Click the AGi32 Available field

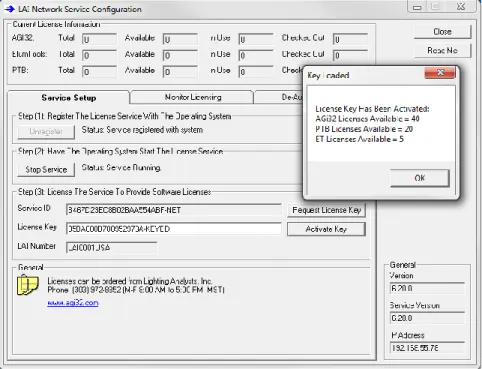point(180,39)
